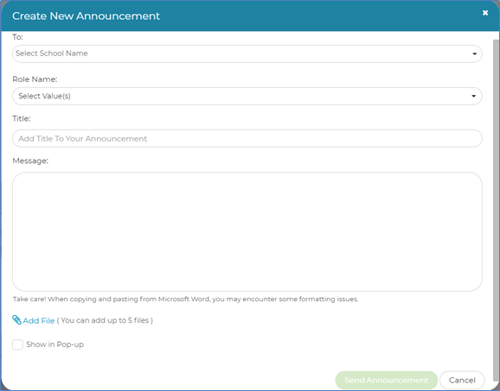The height and width of the screenshot is (391, 500).
Task: Click the Role Name: label
Action: tap(35, 79)
